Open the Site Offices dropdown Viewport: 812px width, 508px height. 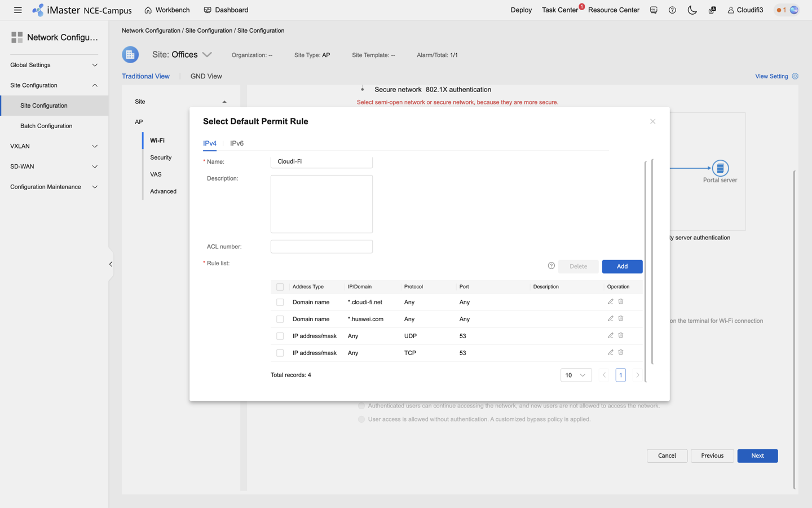(207, 54)
